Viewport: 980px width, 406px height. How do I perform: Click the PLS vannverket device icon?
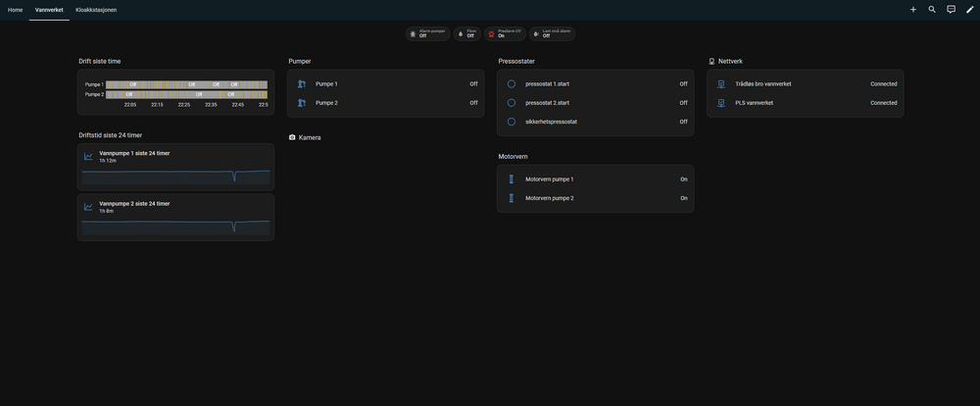[x=721, y=103]
